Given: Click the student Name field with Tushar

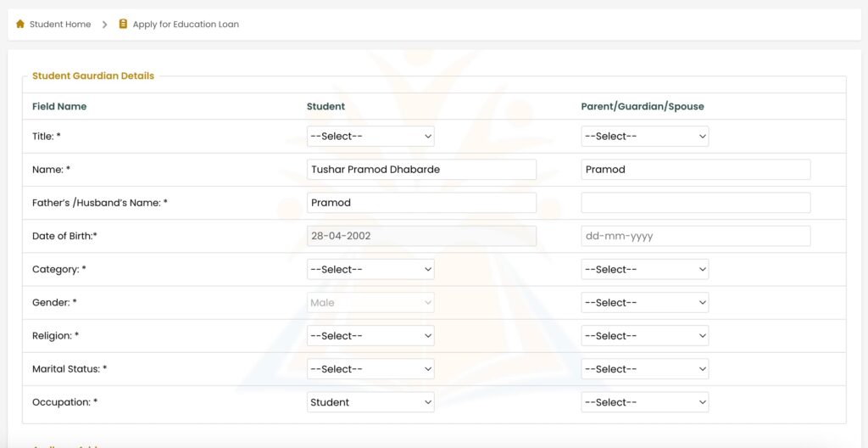Looking at the screenshot, I should pos(421,170).
